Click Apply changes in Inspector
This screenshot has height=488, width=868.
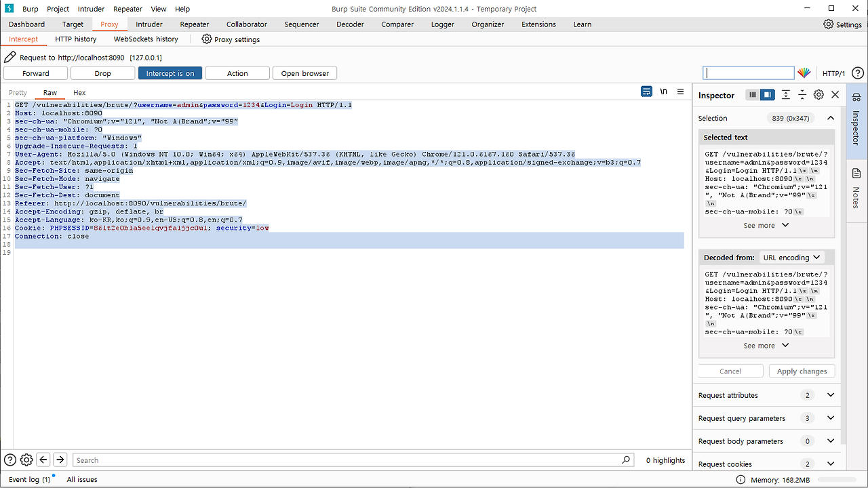802,371
